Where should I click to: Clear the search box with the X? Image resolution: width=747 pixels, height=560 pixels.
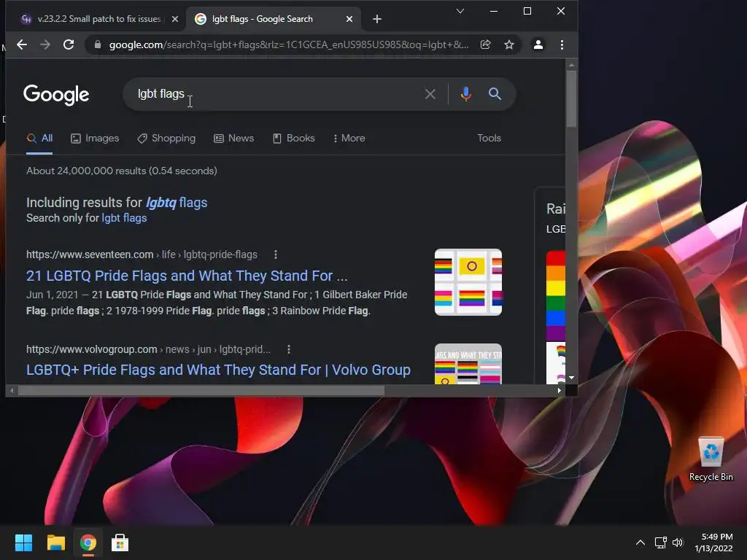click(x=430, y=94)
